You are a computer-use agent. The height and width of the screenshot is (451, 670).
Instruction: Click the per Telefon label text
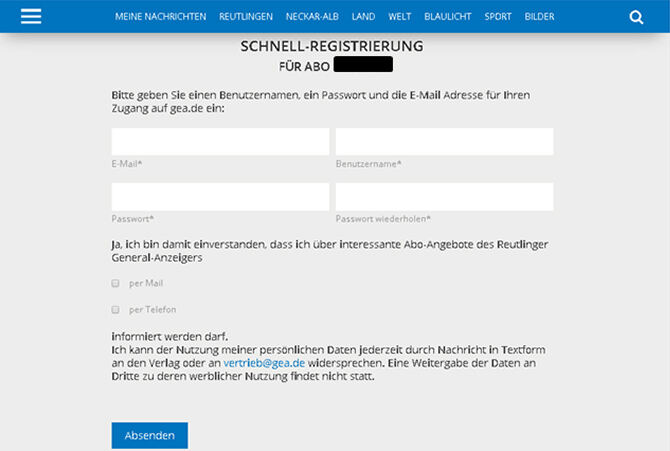(x=152, y=310)
